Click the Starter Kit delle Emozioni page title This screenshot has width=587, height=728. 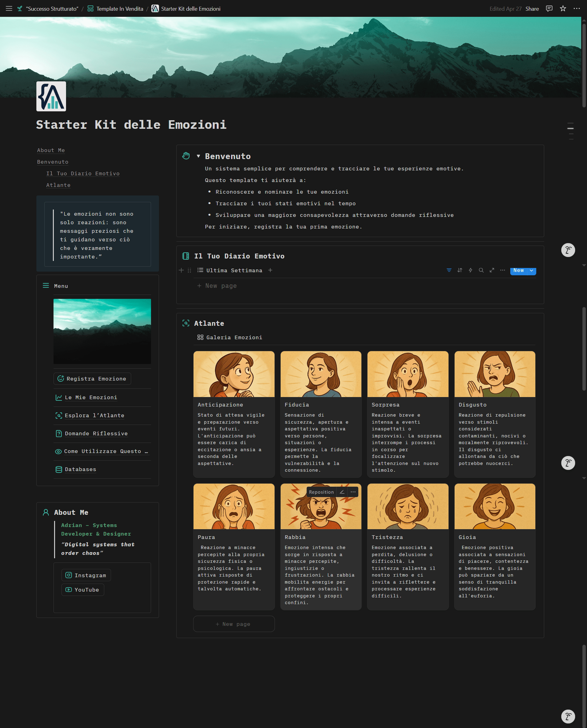131,125
